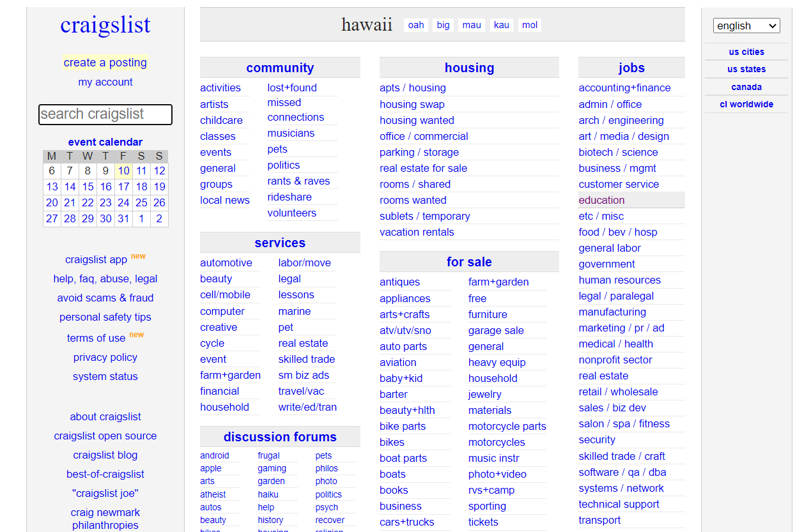This screenshot has height=532, width=811.
Task: Select the mol area tab
Action: (x=530, y=25)
